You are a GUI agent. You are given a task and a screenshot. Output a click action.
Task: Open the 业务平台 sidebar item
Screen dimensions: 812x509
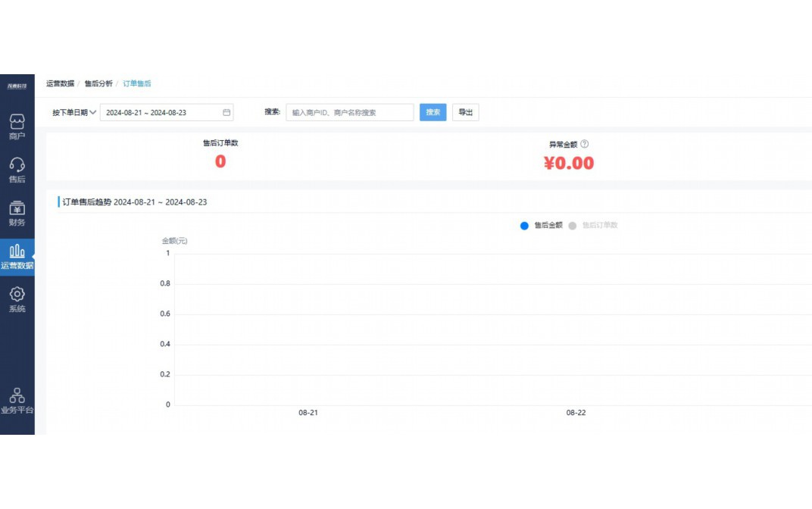click(x=17, y=401)
